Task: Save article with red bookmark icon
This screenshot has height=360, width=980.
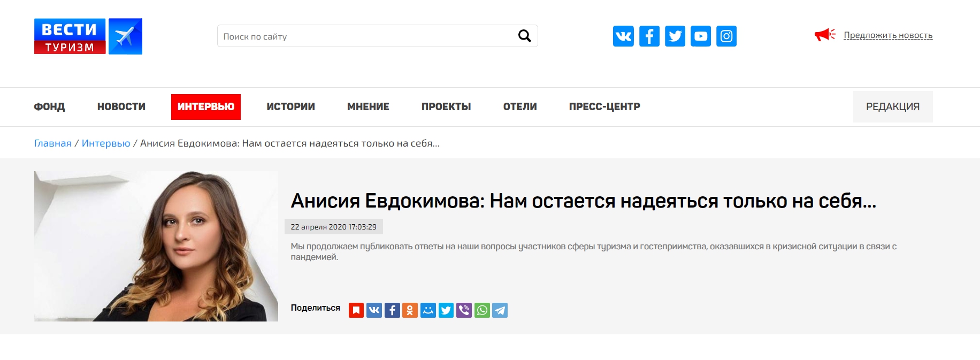Action: pos(356,310)
